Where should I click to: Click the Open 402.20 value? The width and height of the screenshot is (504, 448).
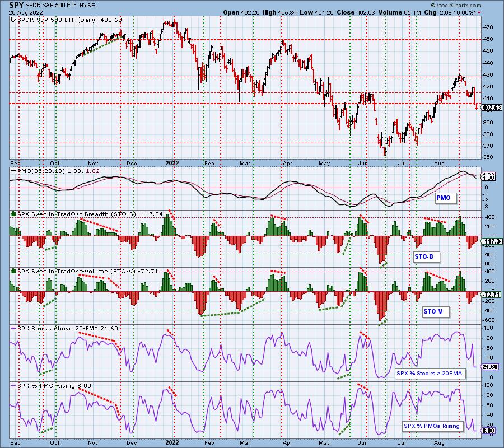coord(241,12)
